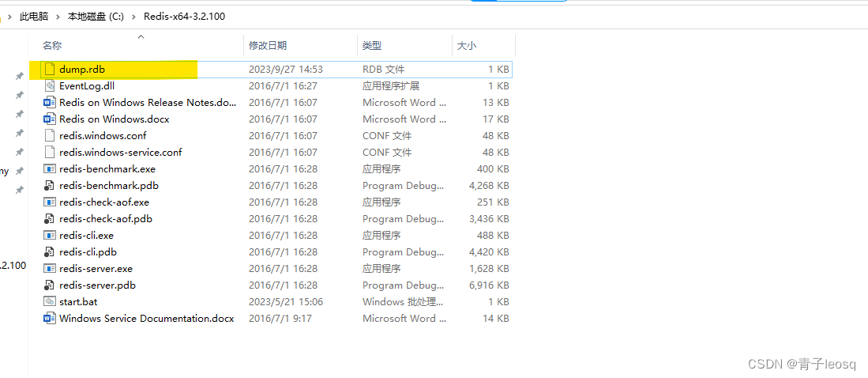The width and height of the screenshot is (868, 378).
Task: Go to 此电脑 in the address path
Action: click(x=34, y=17)
